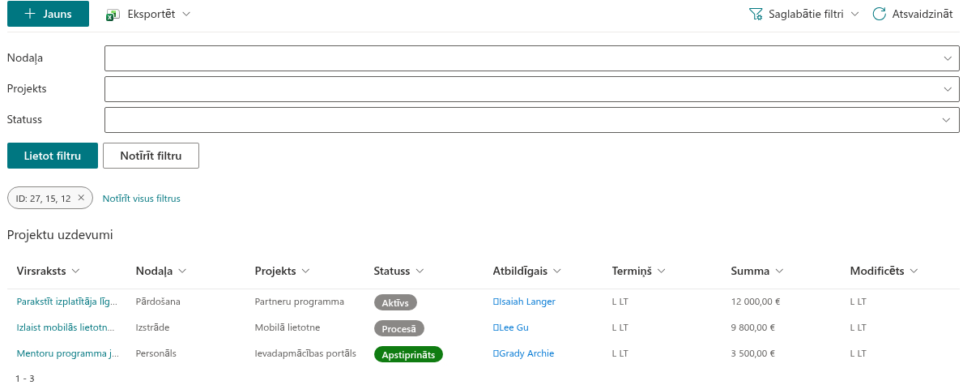Click the 12 000,00 € amount
The height and width of the screenshot is (385, 980).
pos(755,302)
